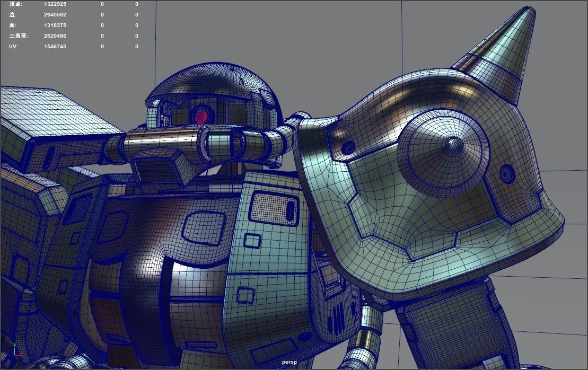Select the triangle count value 2620486

[x=55, y=36]
